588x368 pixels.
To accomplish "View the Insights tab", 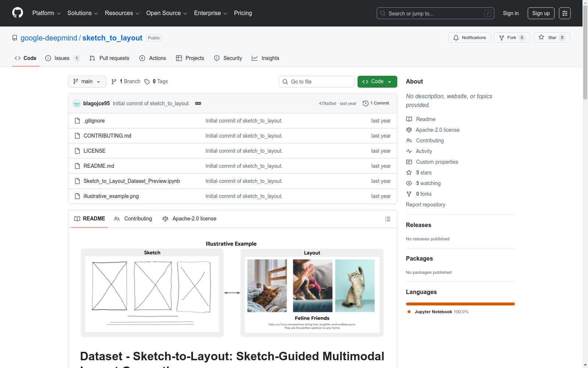I will [x=265, y=58].
